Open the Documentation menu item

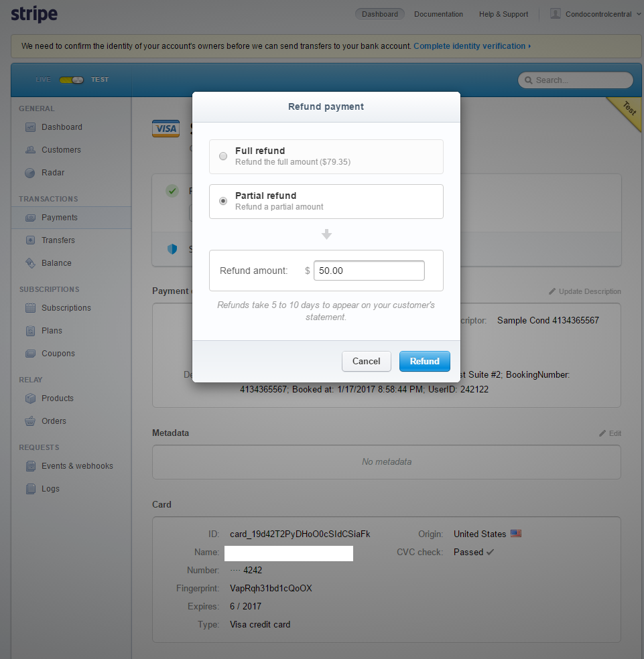tap(438, 14)
